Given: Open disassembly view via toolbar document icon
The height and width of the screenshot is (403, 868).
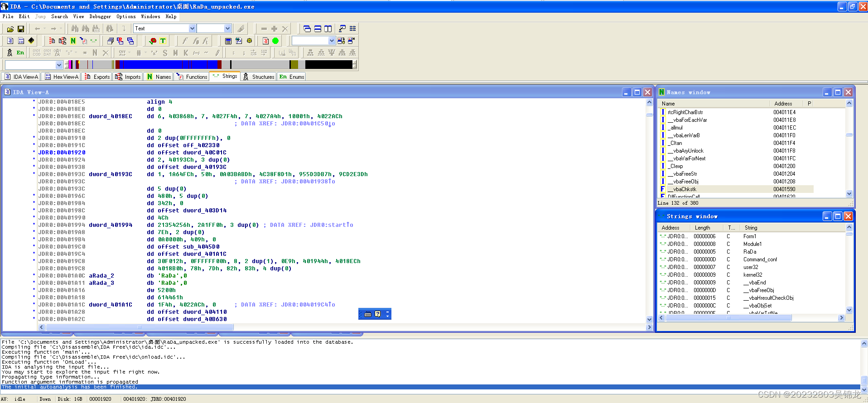Looking at the screenshot, I should (x=10, y=41).
